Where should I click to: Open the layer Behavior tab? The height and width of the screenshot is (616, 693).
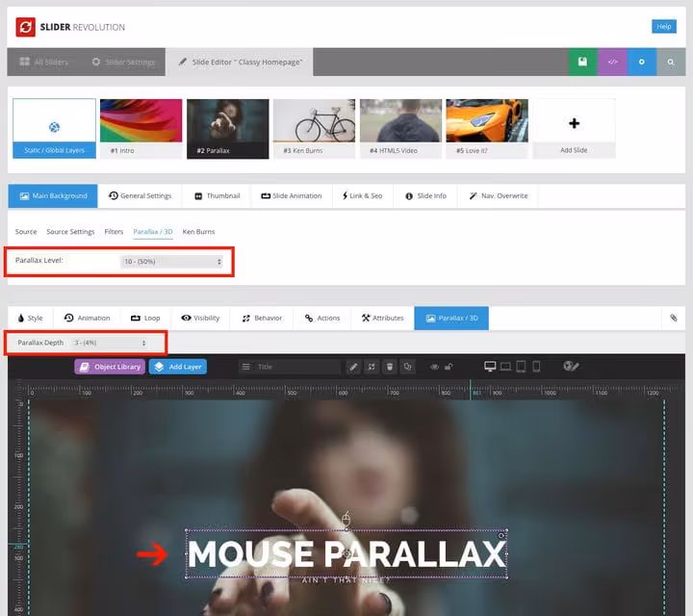[x=262, y=319]
